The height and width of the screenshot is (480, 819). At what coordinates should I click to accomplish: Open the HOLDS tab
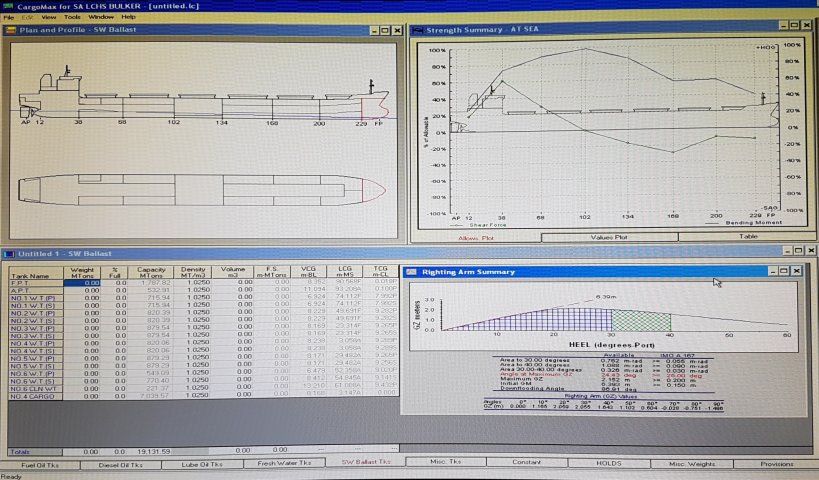click(609, 463)
